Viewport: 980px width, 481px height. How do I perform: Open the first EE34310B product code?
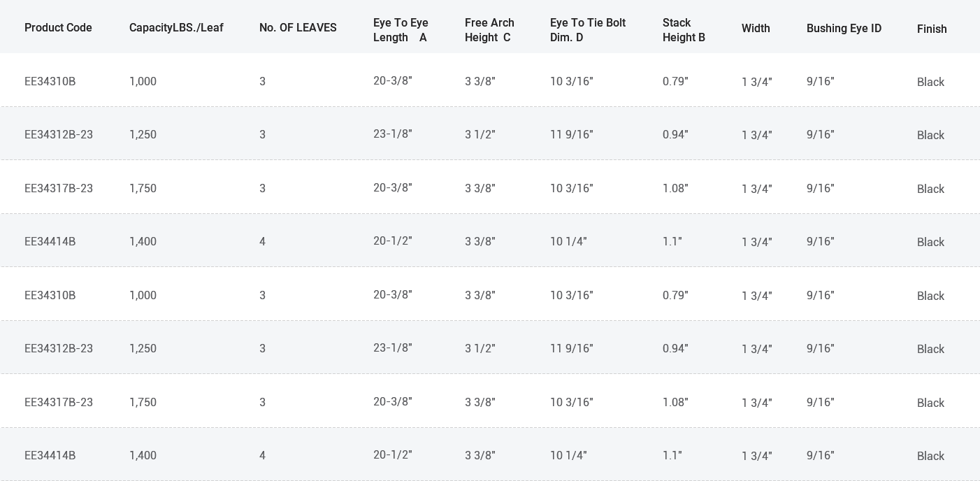click(50, 82)
